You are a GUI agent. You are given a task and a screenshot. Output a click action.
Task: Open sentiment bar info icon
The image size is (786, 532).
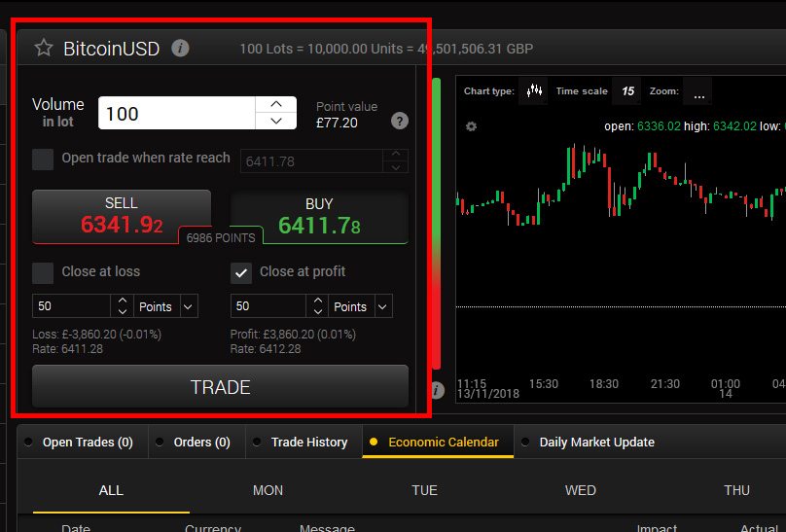point(437,390)
